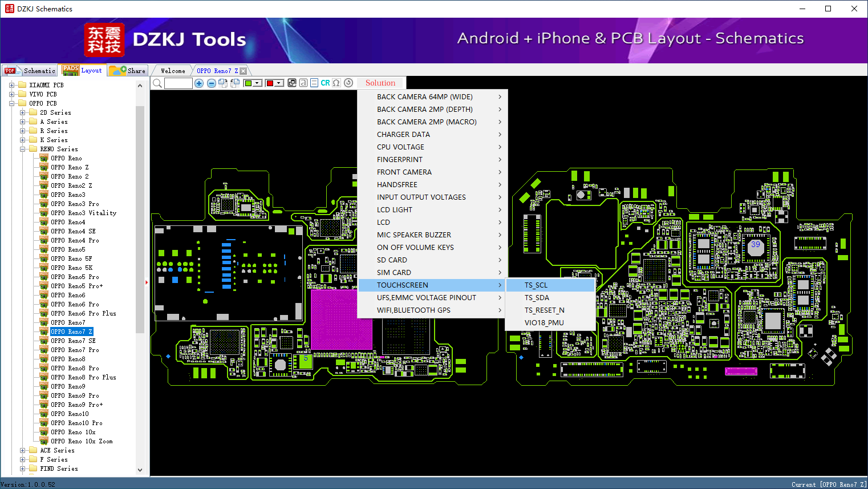Image resolution: width=868 pixels, height=489 pixels.
Task: Collapse the RENO Series folder node
Action: (x=23, y=149)
